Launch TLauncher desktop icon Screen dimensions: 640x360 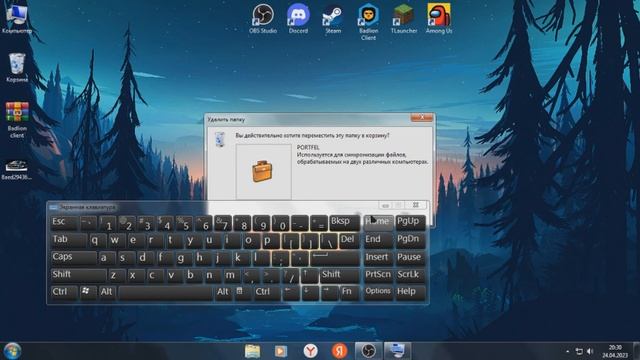tap(404, 19)
